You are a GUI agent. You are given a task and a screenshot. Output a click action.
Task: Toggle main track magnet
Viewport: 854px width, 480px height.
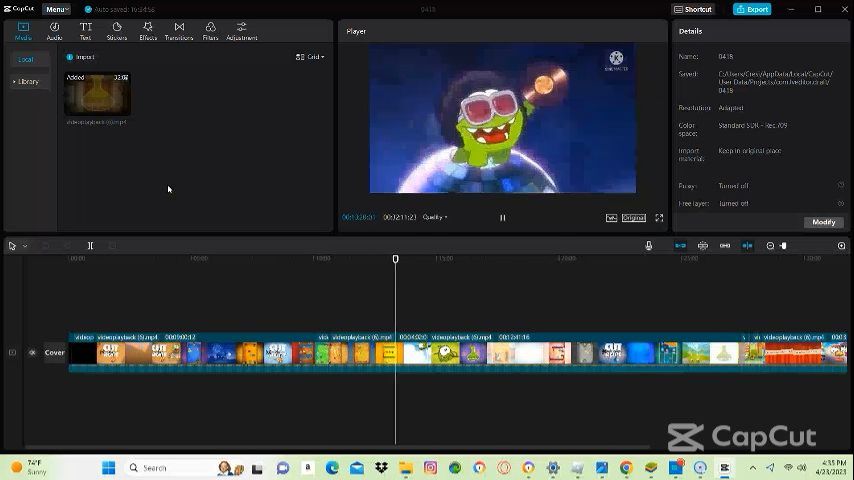click(x=680, y=246)
